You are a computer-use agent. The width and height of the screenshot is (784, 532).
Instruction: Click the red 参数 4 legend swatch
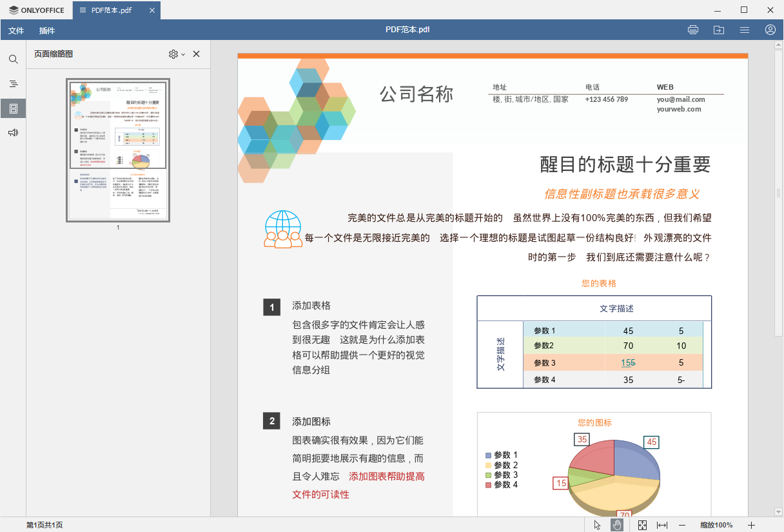pos(488,484)
